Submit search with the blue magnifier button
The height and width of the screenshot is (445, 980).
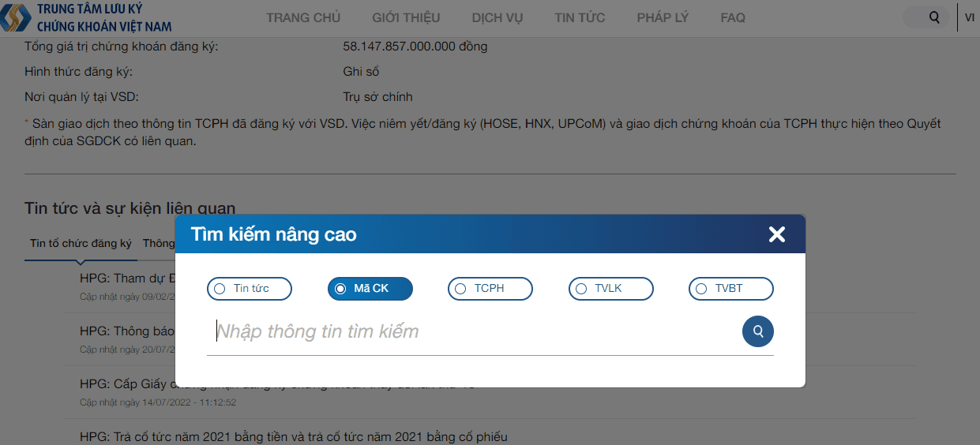(x=758, y=331)
